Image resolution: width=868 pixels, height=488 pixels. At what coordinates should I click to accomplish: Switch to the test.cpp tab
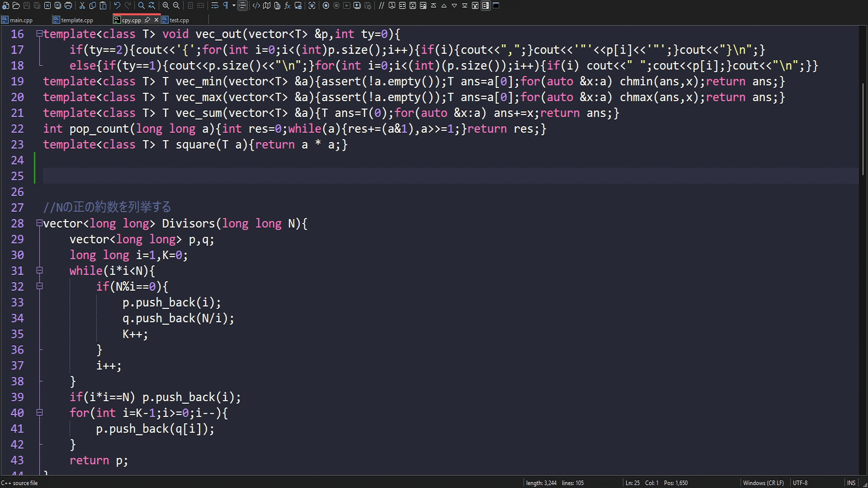click(x=179, y=20)
